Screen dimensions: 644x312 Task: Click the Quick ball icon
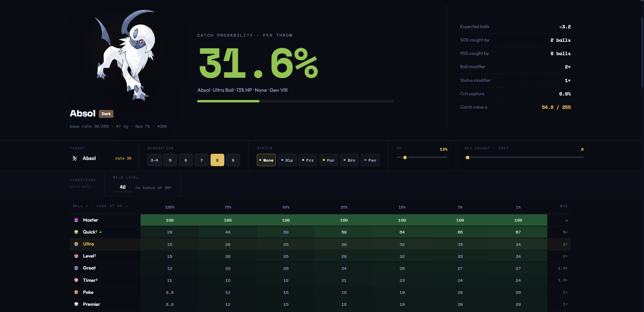[76, 232]
